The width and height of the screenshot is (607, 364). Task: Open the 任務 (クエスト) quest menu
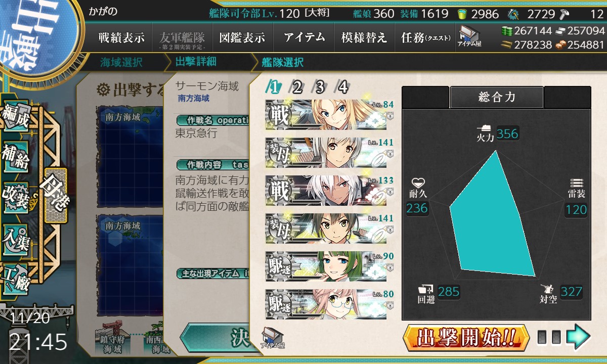[425, 37]
